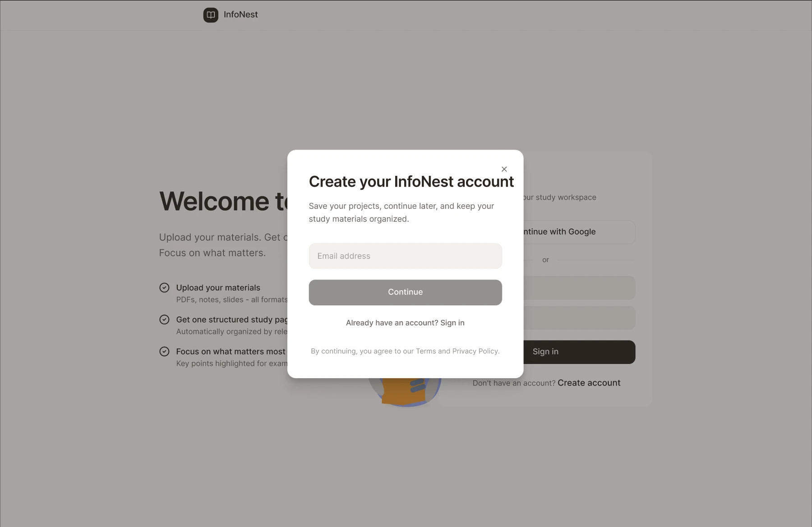The width and height of the screenshot is (812, 527).
Task: Open Sign in link in dialog
Action: tap(452, 323)
